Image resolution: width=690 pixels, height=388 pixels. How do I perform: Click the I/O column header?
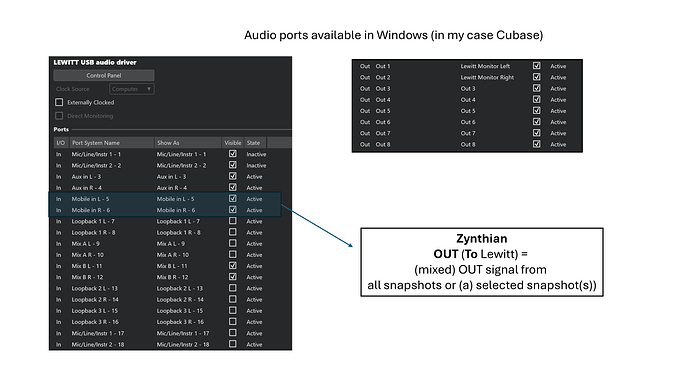pyautogui.click(x=61, y=143)
